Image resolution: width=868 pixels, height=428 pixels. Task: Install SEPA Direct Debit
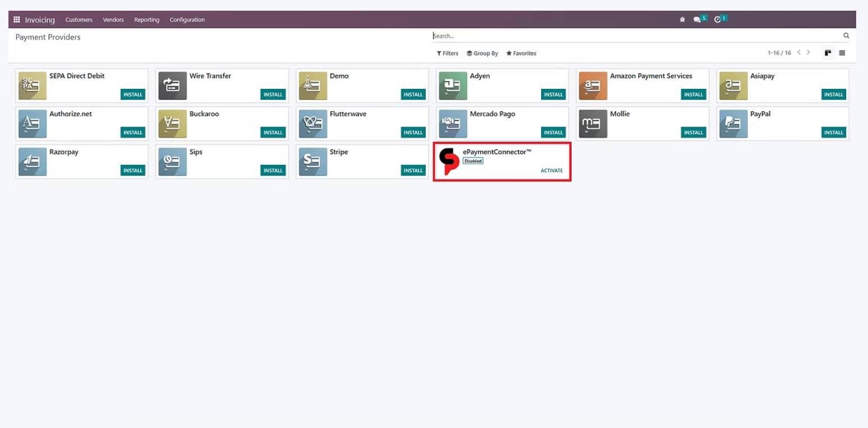pyautogui.click(x=133, y=94)
